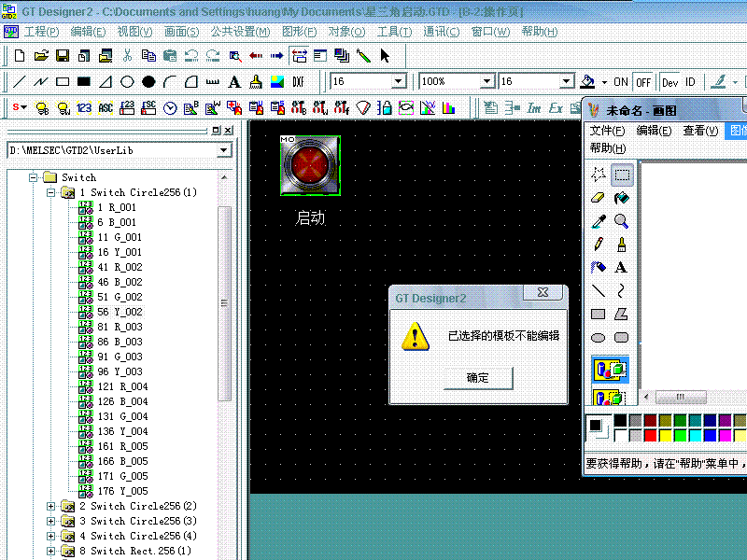Screen dimensions: 747x560
Task: Open the 公共设置(M) menu
Action: click(233, 32)
